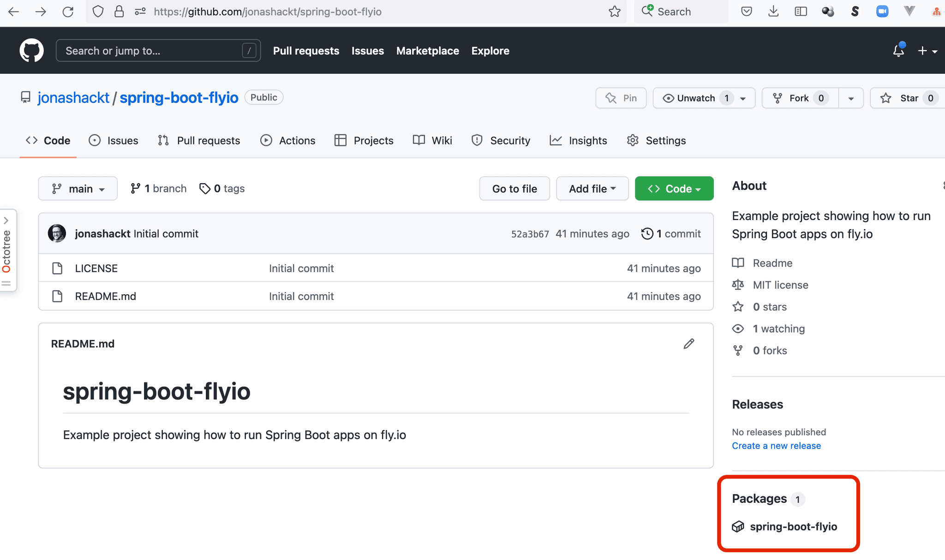Image resolution: width=945 pixels, height=560 pixels.
Task: Open the notifications bell
Action: pyautogui.click(x=898, y=50)
